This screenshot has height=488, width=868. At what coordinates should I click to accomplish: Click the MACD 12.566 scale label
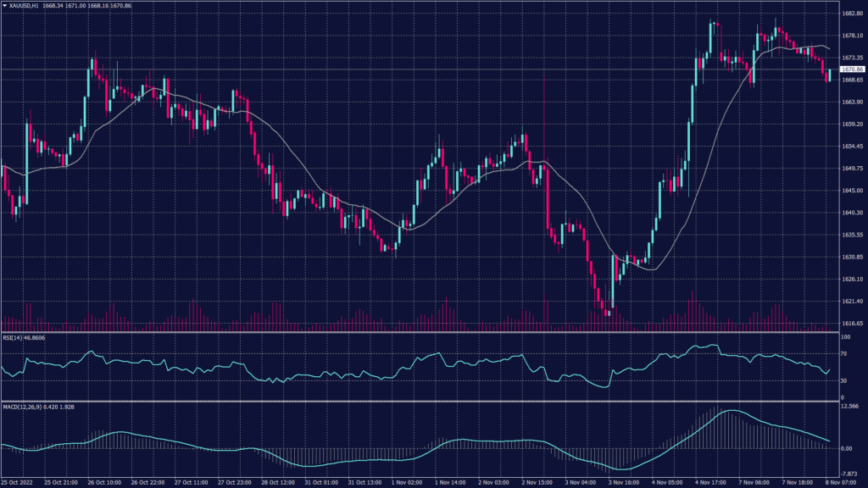tap(851, 407)
